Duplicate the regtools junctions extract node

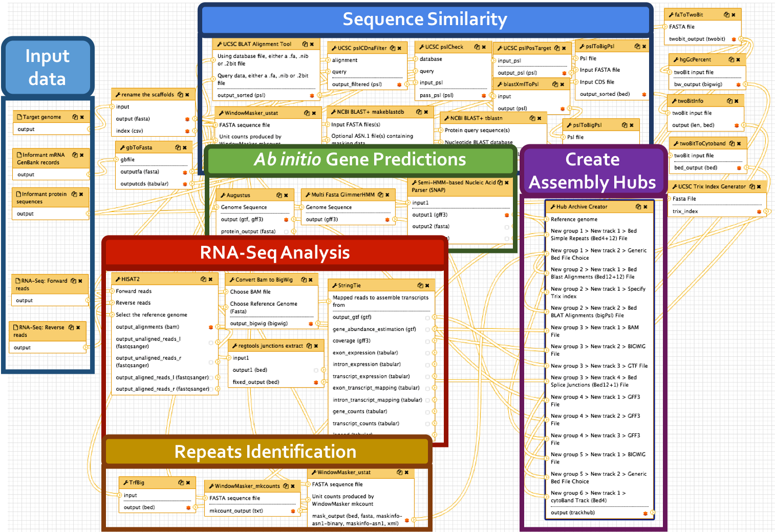click(x=309, y=346)
